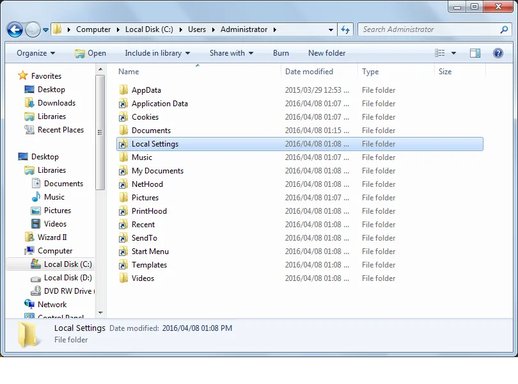Select the Pictures library in tree
This screenshot has width=518, height=384.
coord(51,210)
